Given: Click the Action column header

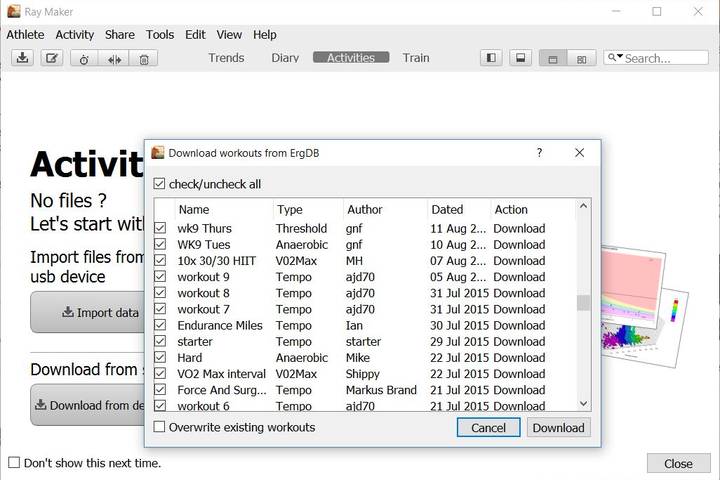Looking at the screenshot, I should coord(533,209).
